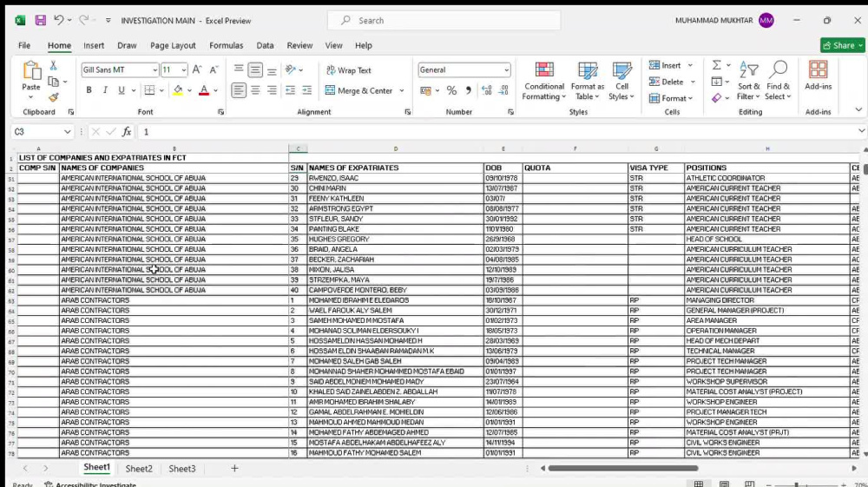The image size is (868, 487).
Task: Open text Orientation options
Action: 291,69
